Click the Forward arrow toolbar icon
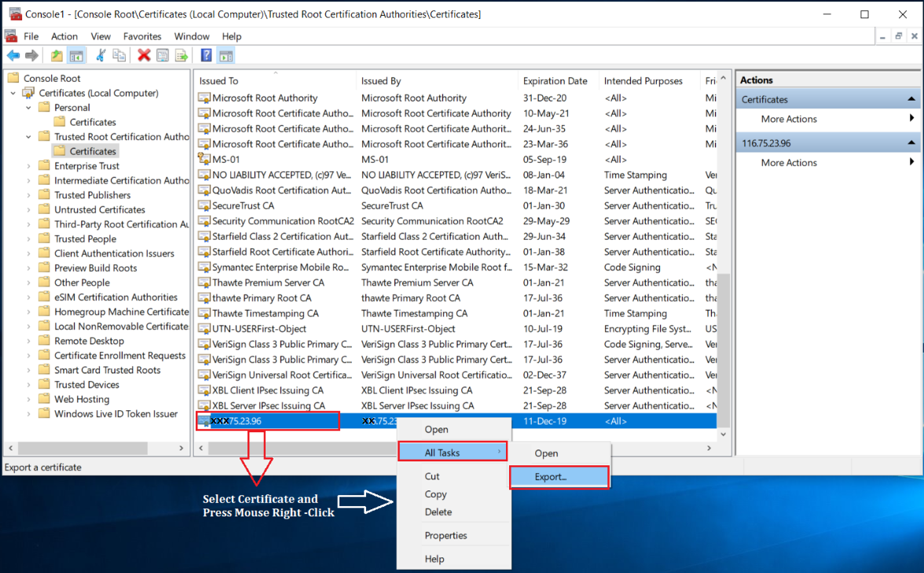Screen dimensions: 924x573 tap(31, 55)
